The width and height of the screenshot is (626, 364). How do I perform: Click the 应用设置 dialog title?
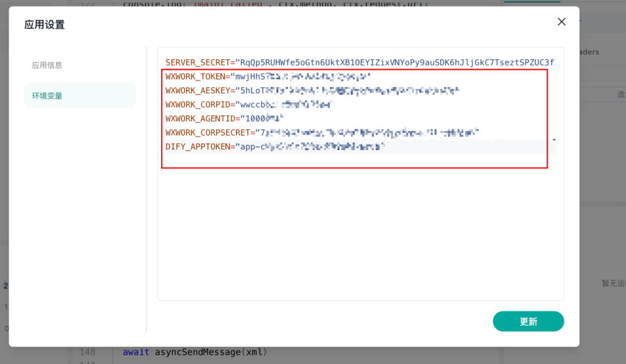(45, 24)
